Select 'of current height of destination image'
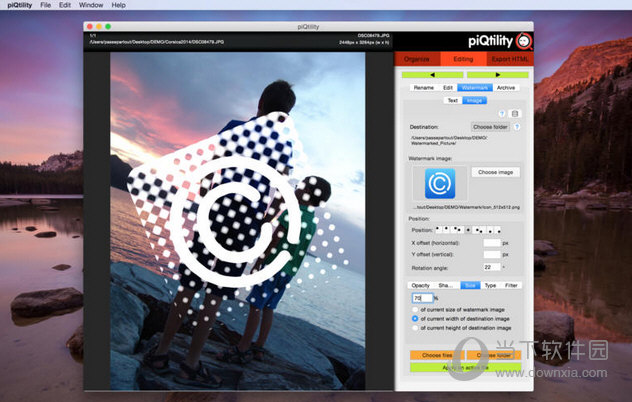 click(415, 328)
